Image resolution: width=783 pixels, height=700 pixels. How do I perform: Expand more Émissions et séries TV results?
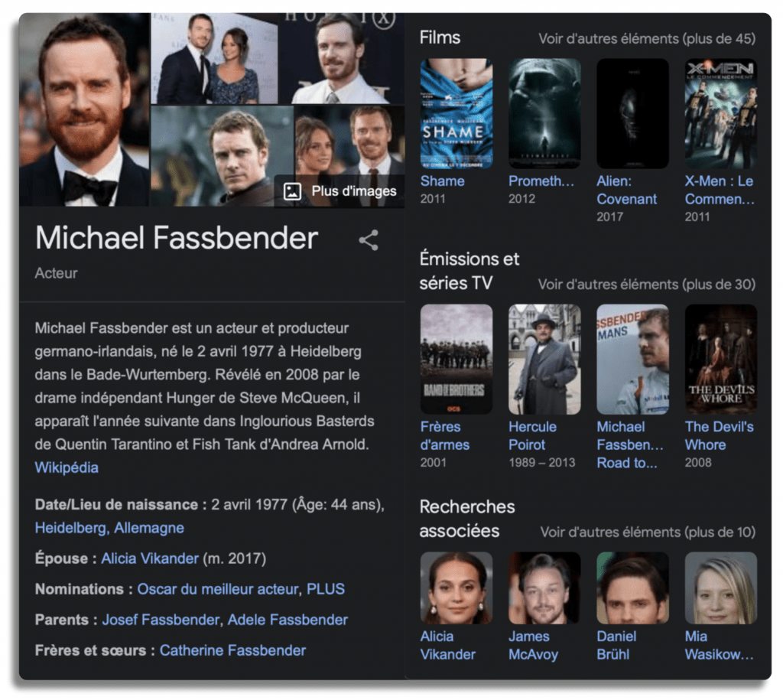pyautogui.click(x=647, y=285)
